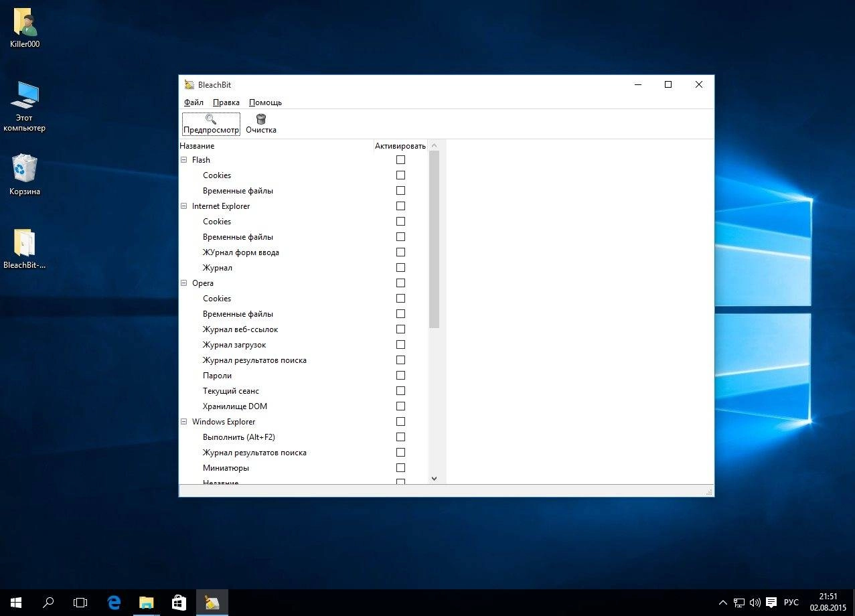The image size is (855, 616).
Task: Check the Windows Explorer group checkbox
Action: (x=400, y=422)
